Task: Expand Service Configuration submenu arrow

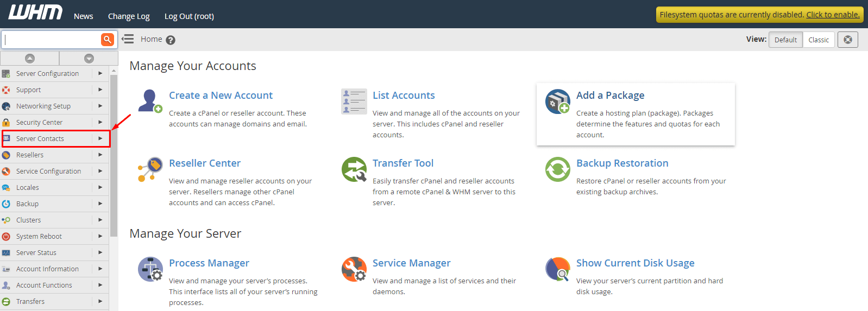Action: [x=100, y=171]
